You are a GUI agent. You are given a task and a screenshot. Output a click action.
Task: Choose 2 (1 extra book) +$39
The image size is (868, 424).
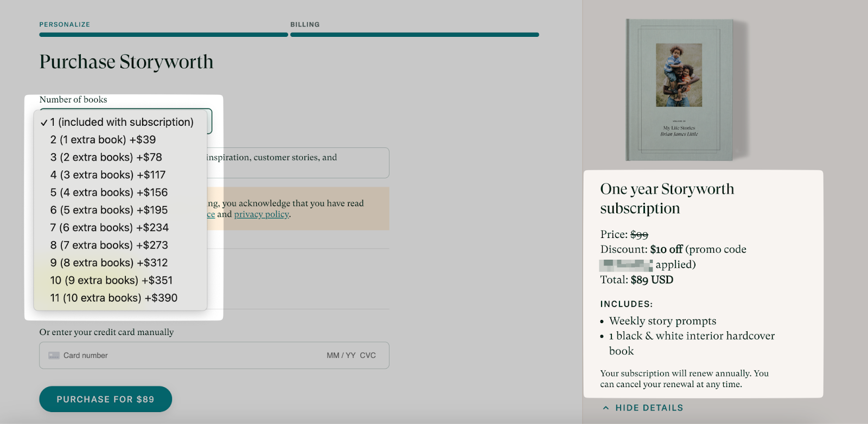point(103,140)
